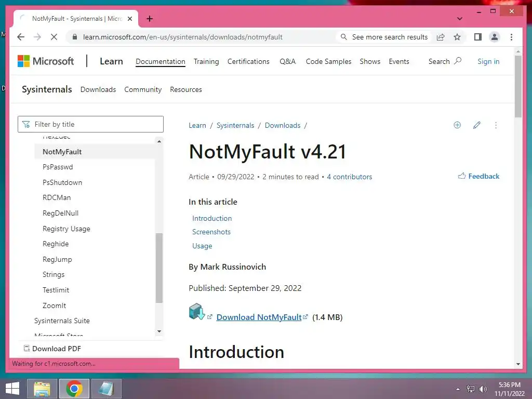Click the Learn breadcrumb link
The width and height of the screenshot is (532, 399).
197,125
